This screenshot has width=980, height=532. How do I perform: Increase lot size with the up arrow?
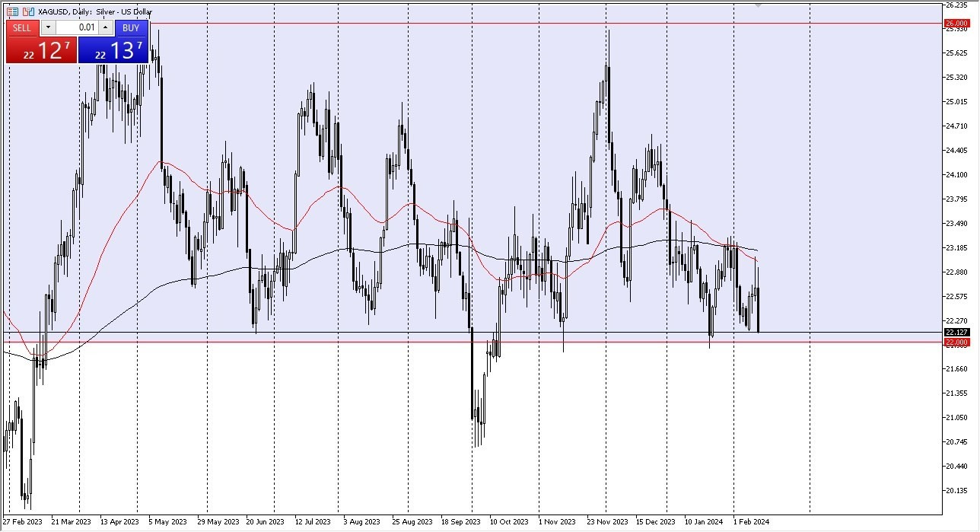point(104,27)
